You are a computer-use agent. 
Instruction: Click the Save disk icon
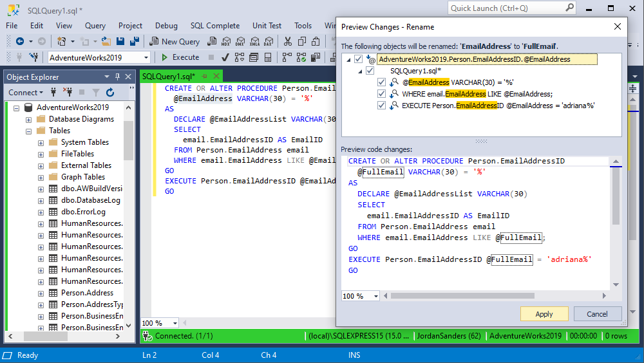(120, 41)
